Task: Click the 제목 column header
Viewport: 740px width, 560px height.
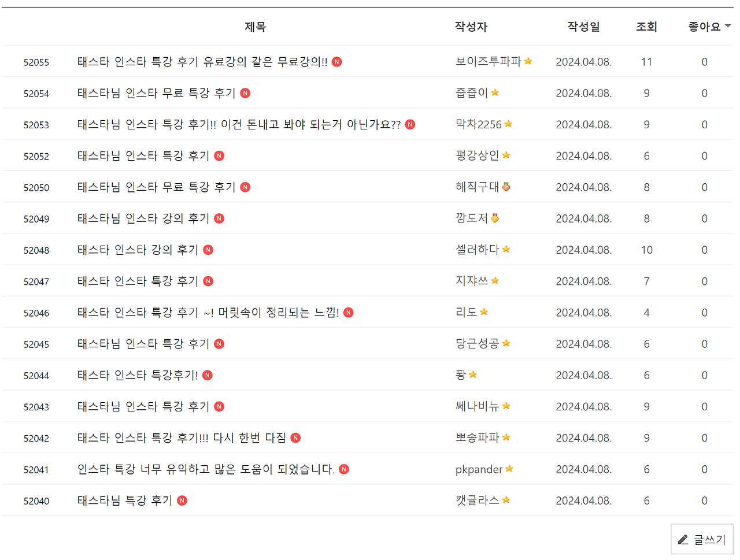Action: [255, 27]
